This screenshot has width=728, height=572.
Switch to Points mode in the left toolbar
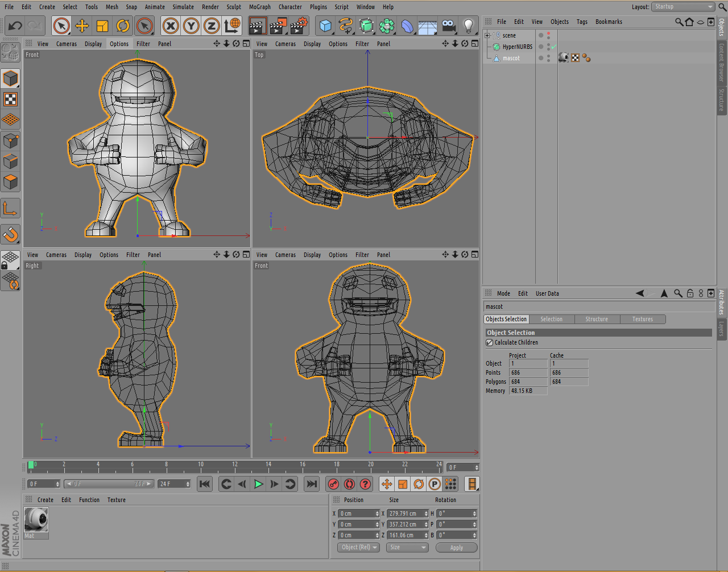pyautogui.click(x=10, y=140)
